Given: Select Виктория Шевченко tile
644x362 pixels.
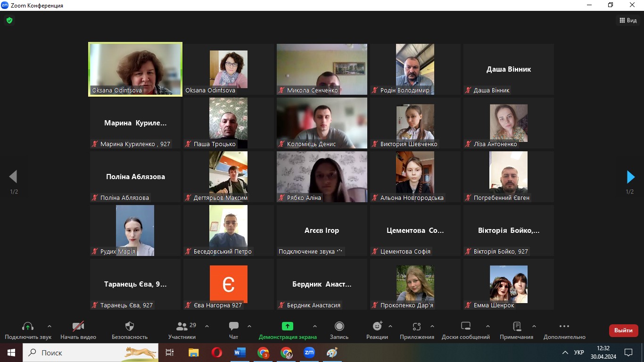Looking at the screenshot, I should click(x=415, y=123).
